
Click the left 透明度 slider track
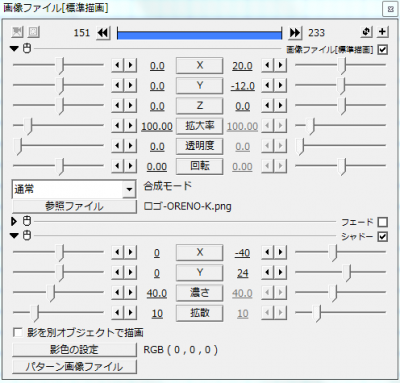pyautogui.click(x=58, y=145)
